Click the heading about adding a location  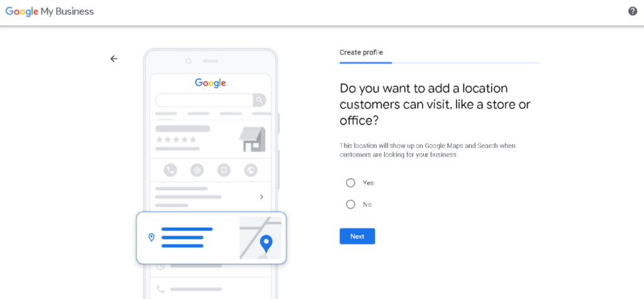pos(435,104)
